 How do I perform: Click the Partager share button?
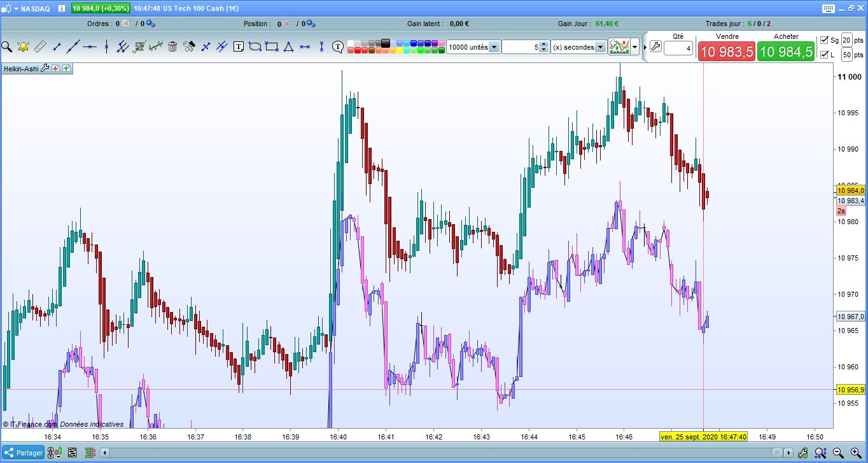(x=24, y=453)
